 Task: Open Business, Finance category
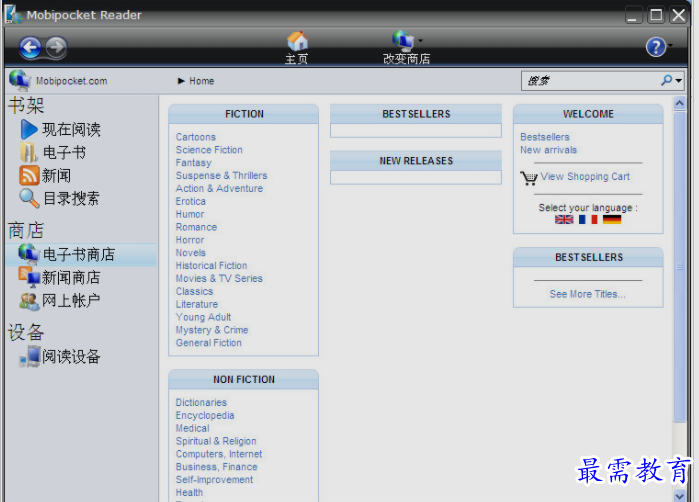click(x=217, y=467)
